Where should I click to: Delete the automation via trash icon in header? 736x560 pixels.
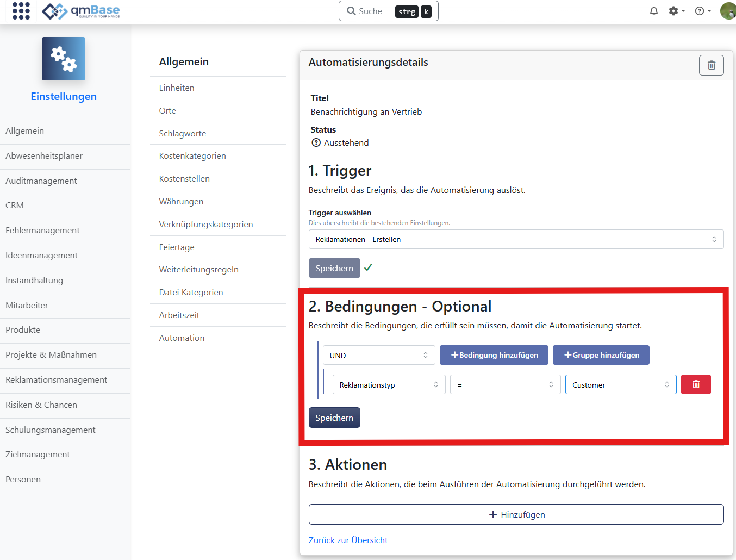(x=711, y=65)
